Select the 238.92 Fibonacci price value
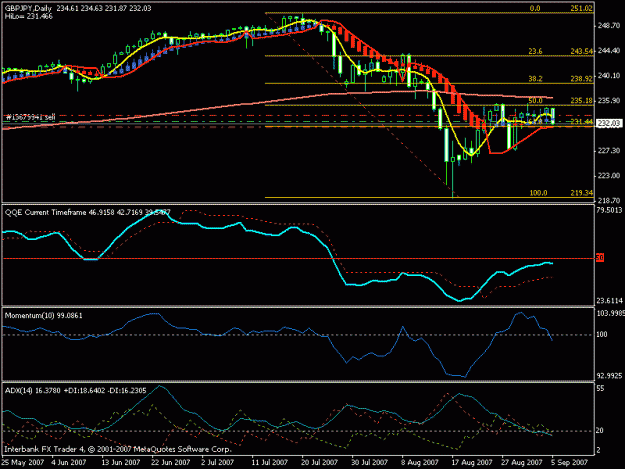The width and height of the screenshot is (625, 469). (x=581, y=79)
